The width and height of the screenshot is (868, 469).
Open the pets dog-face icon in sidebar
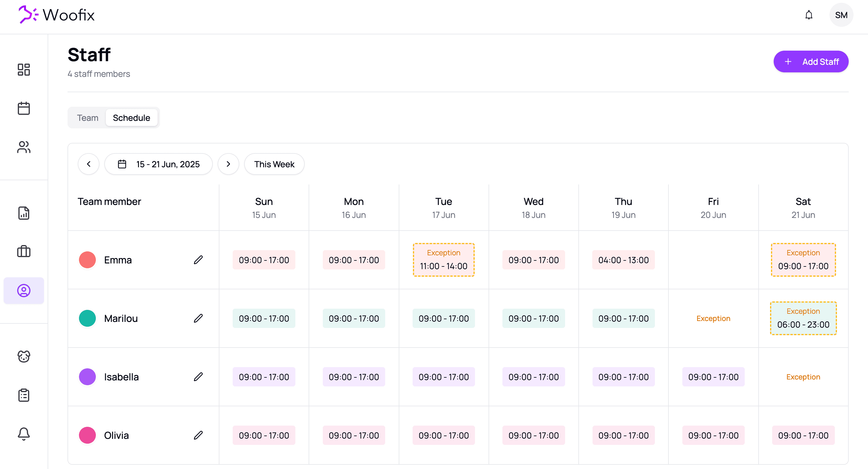(x=24, y=357)
